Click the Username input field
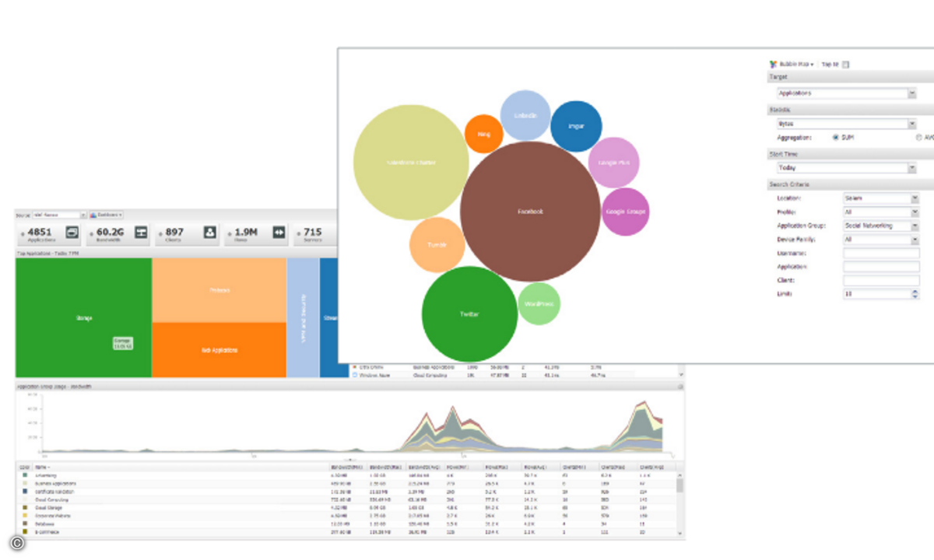This screenshot has height=560, width=934. (881, 254)
